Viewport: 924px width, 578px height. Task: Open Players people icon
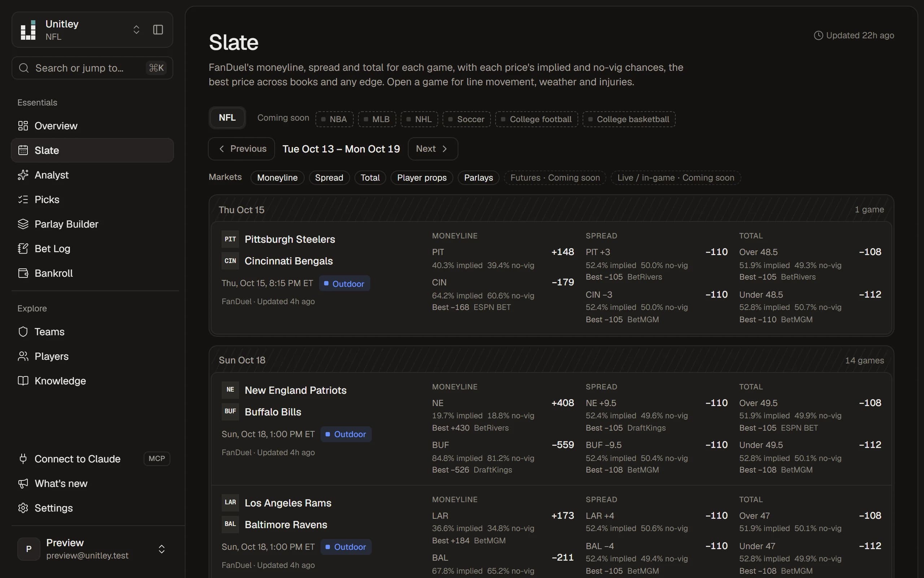tap(23, 356)
